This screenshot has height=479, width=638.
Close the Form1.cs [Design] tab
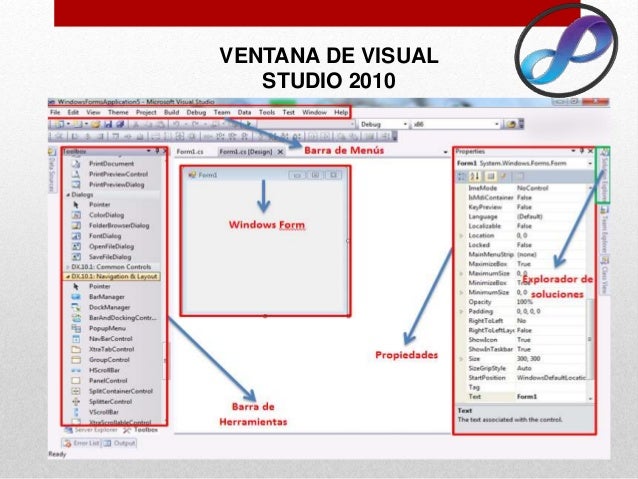pyautogui.click(x=280, y=152)
